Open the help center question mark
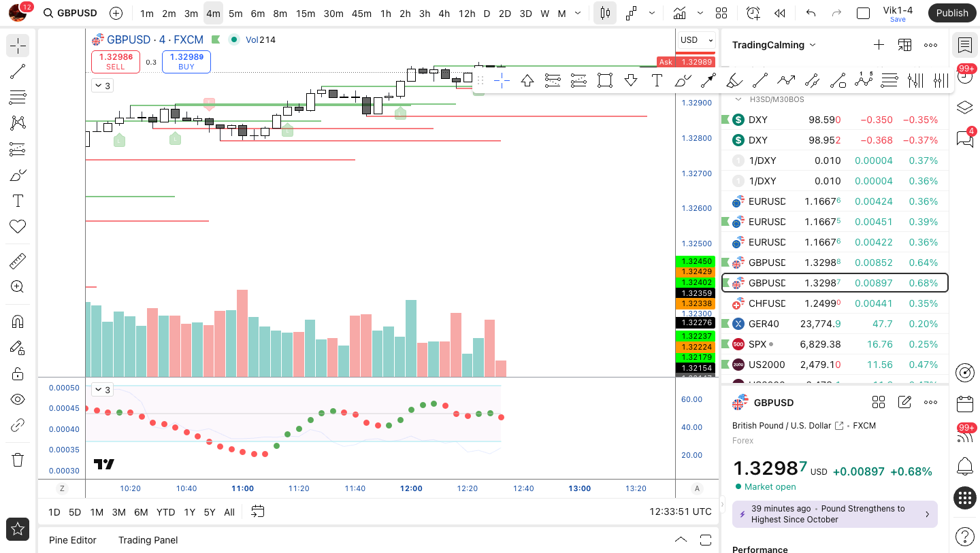The image size is (980, 553). (x=964, y=537)
